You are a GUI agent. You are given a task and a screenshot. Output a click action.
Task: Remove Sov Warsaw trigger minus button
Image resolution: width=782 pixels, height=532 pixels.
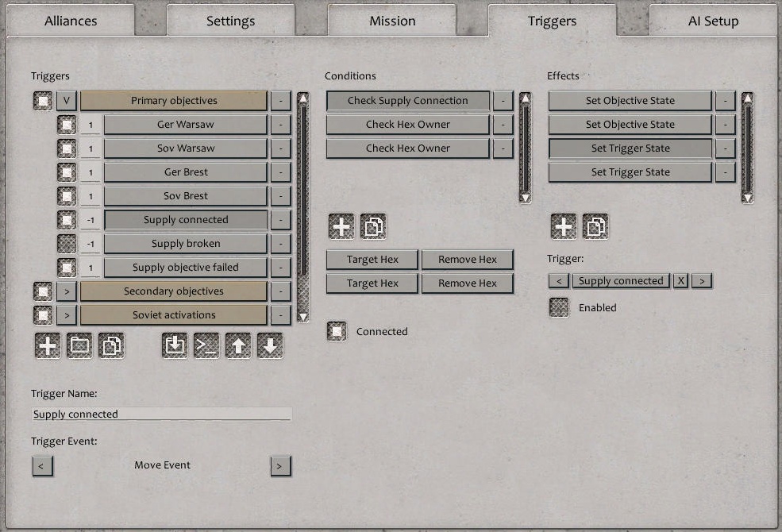281,148
